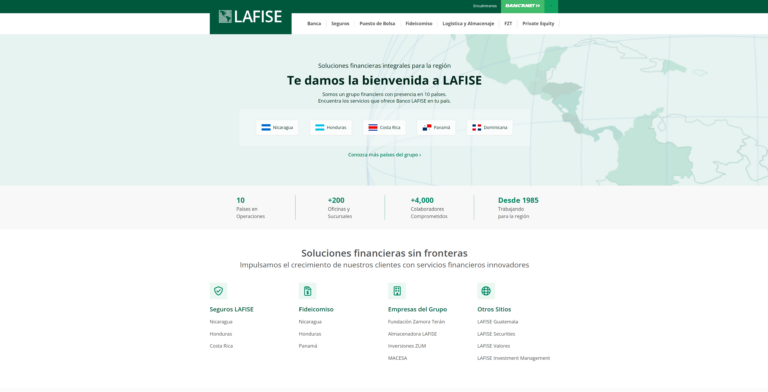The width and height of the screenshot is (768, 392).
Task: Open the Private Equity menu
Action: (538, 24)
